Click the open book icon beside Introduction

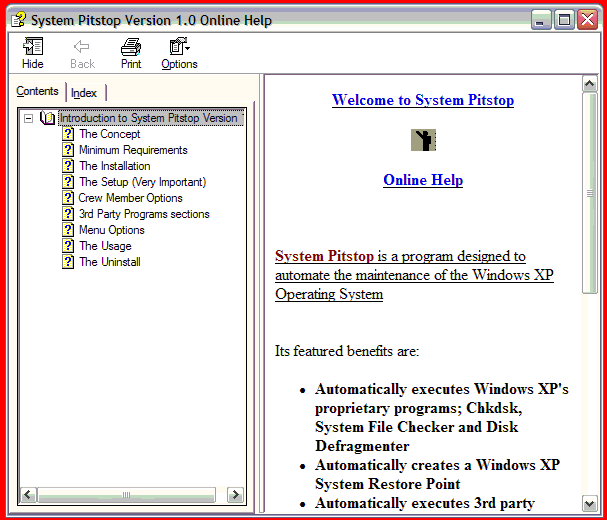(x=48, y=118)
